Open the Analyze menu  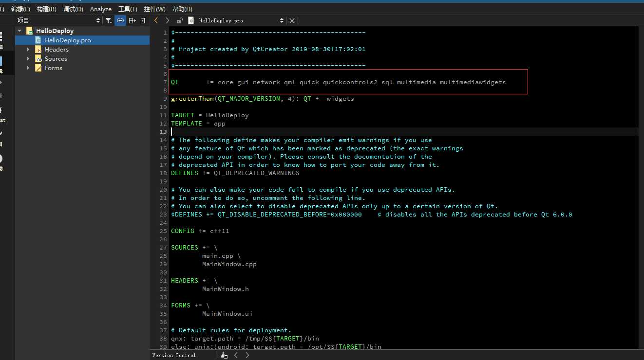tap(101, 9)
